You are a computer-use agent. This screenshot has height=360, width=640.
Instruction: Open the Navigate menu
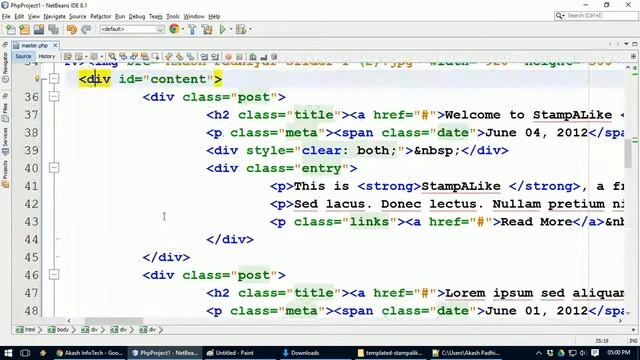(x=54, y=16)
